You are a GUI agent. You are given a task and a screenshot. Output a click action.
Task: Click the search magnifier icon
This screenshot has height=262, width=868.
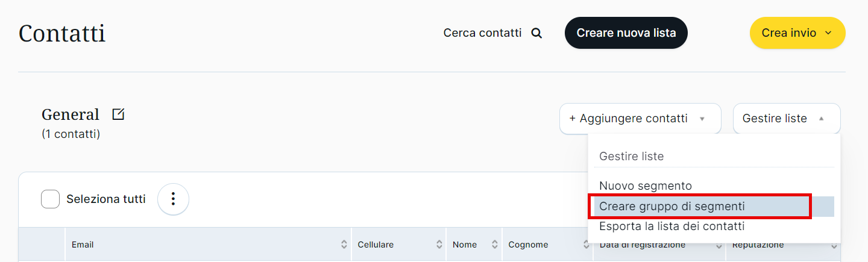(x=536, y=33)
